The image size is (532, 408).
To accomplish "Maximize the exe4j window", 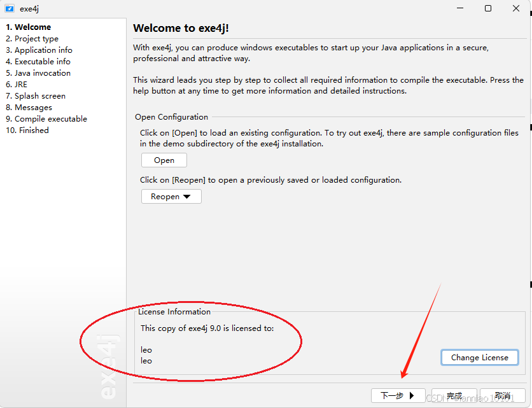I will point(488,8).
